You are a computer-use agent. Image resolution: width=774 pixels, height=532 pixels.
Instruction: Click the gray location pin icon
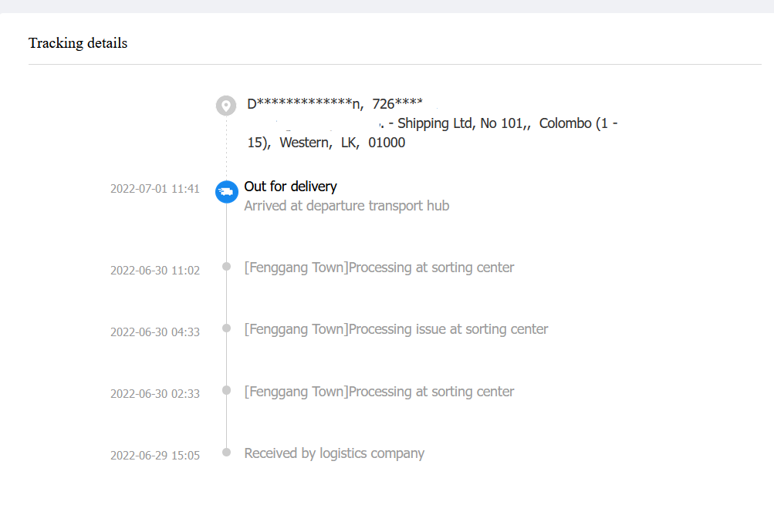[x=226, y=106]
